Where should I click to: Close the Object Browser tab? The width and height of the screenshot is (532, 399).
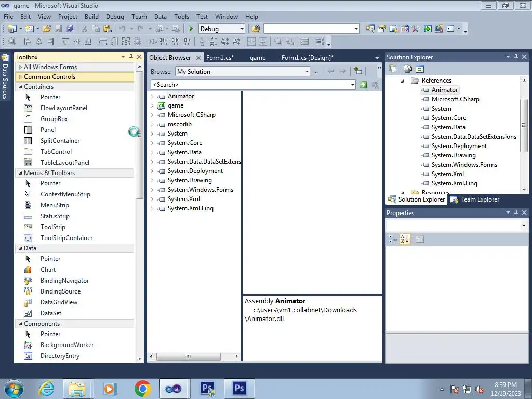[198, 58]
